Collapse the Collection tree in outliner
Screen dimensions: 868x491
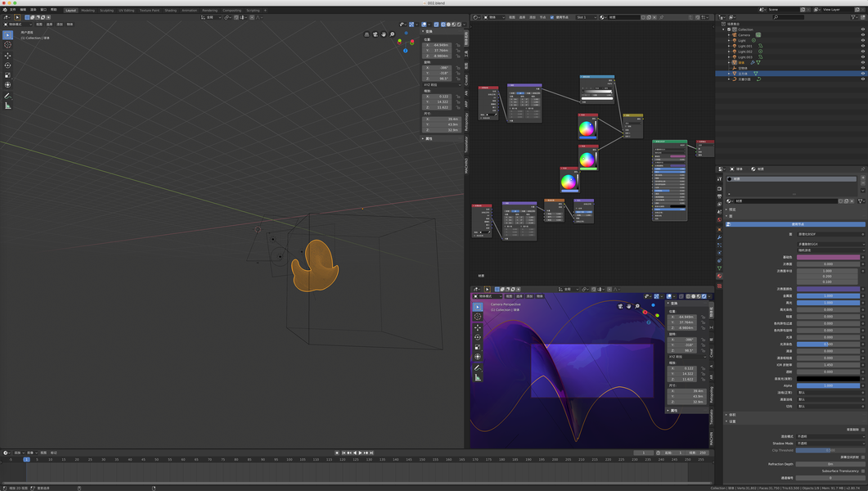(x=723, y=29)
